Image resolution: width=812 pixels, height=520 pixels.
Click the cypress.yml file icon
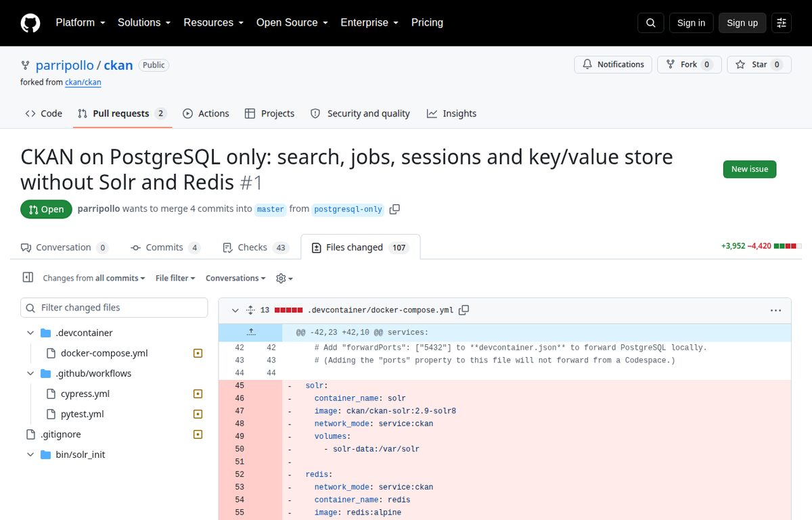50,394
